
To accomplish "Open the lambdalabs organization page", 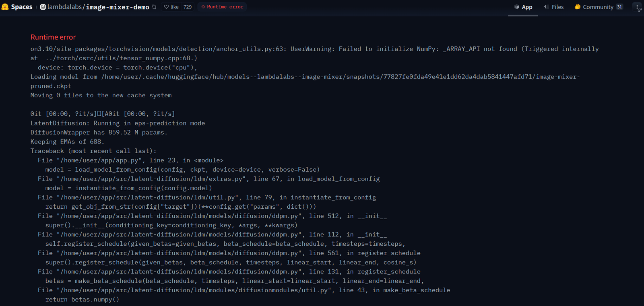I will [x=65, y=7].
